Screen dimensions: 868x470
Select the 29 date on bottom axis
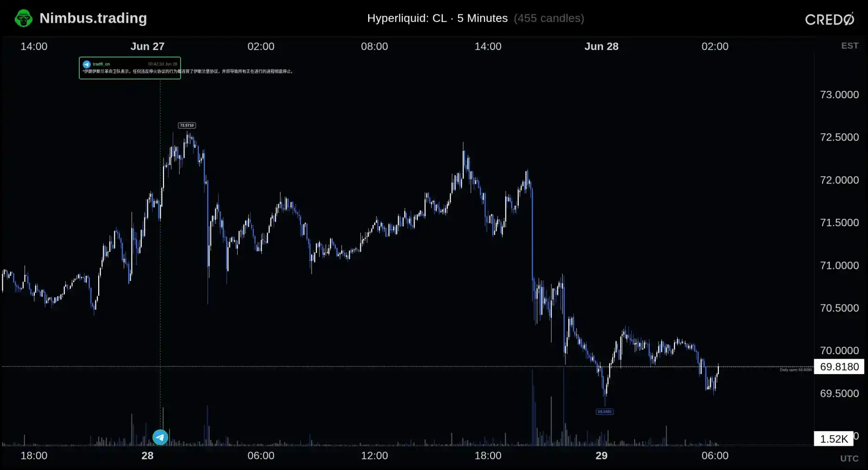(x=601, y=456)
